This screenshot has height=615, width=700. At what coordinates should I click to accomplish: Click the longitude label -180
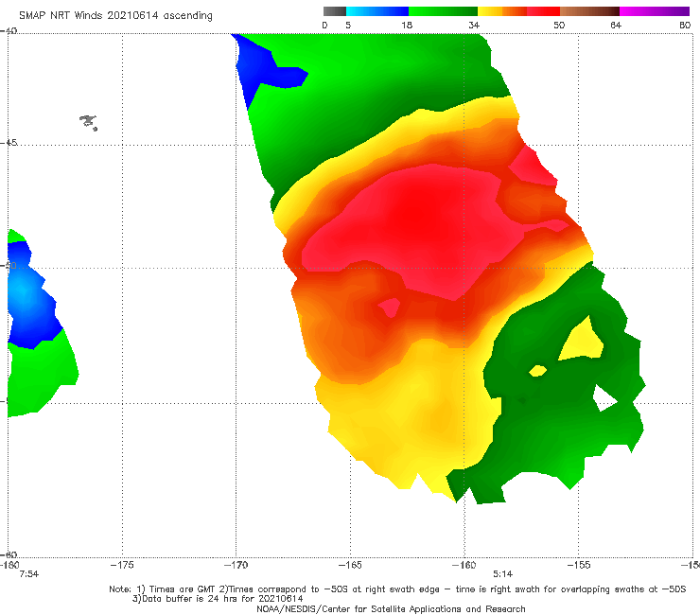[x=9, y=565]
